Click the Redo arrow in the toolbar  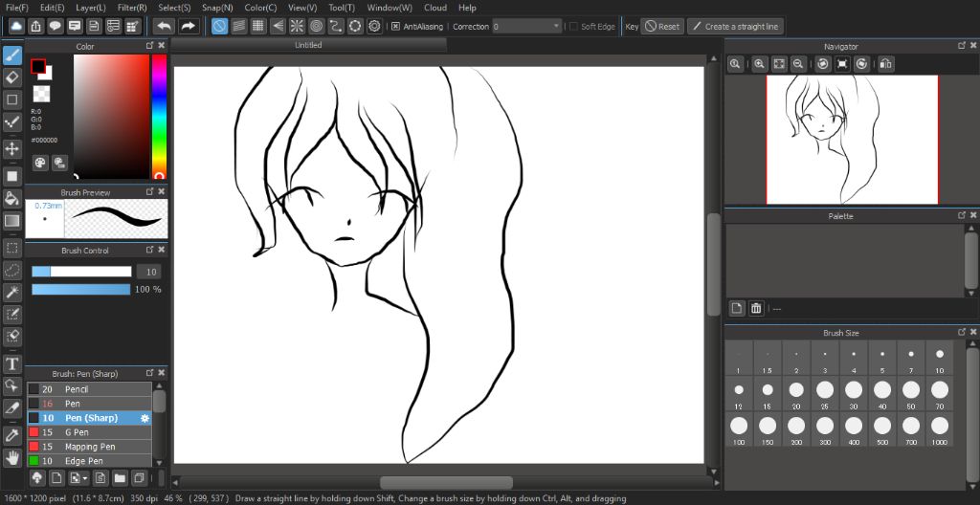tap(188, 26)
